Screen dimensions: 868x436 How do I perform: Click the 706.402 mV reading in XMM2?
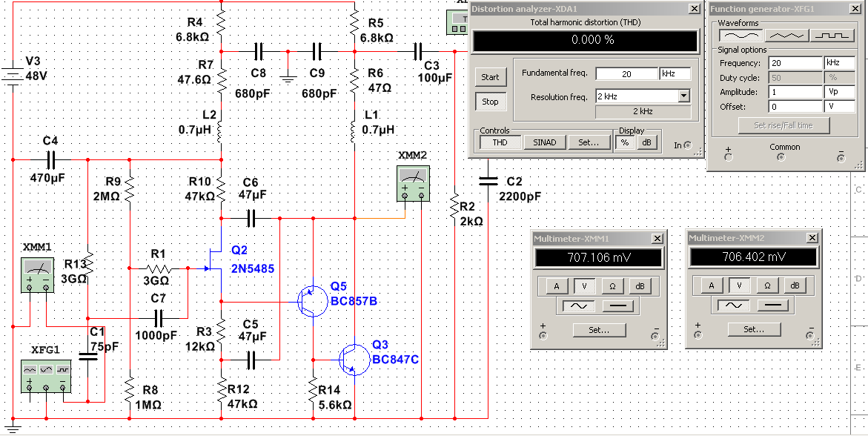click(x=754, y=257)
